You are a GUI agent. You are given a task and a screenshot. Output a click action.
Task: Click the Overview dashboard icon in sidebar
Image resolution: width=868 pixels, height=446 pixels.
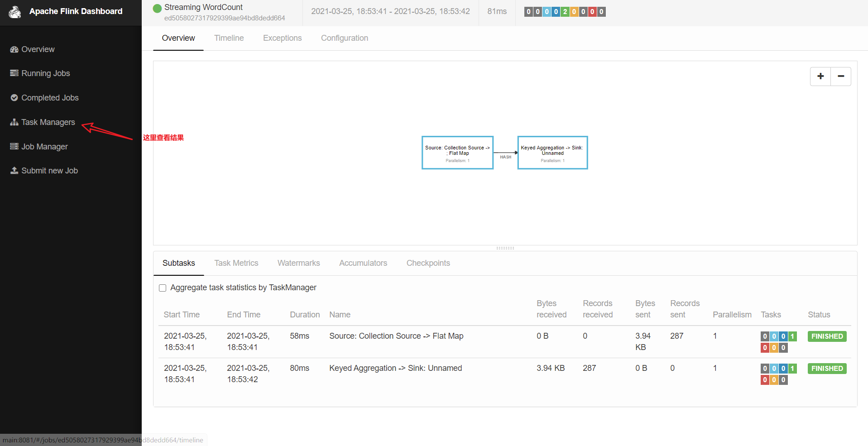point(14,49)
